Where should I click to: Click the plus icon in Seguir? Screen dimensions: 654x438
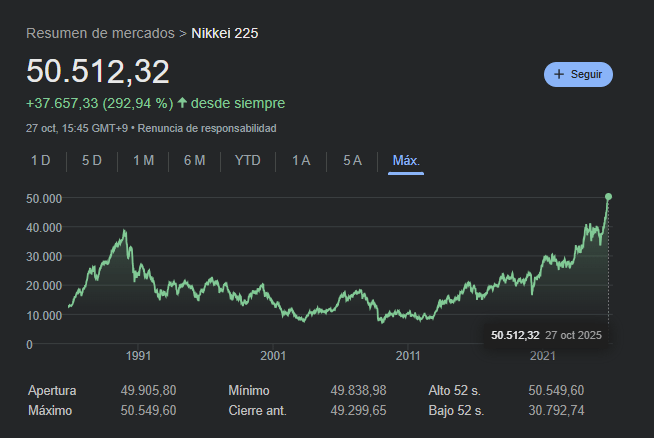click(559, 74)
